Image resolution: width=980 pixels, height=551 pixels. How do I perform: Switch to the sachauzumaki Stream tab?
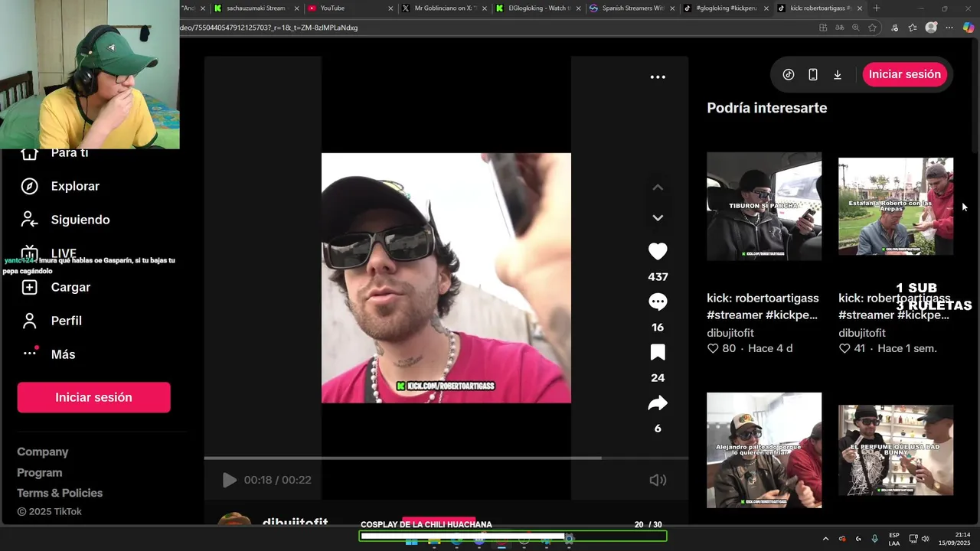[x=255, y=8]
